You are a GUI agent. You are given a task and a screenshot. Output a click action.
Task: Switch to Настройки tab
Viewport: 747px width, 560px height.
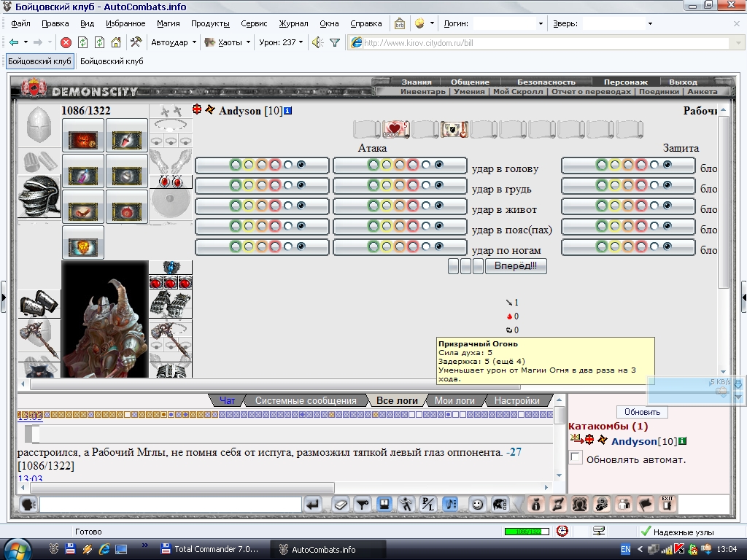(517, 400)
